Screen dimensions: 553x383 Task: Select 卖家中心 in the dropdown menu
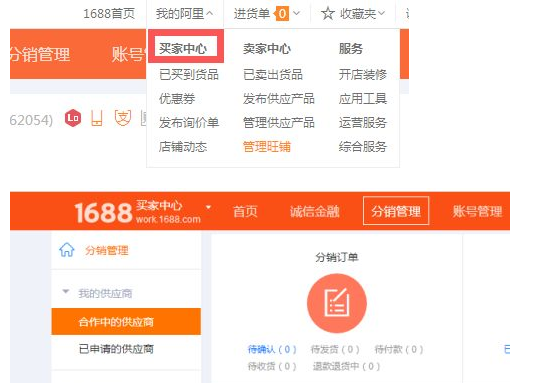[x=267, y=48]
